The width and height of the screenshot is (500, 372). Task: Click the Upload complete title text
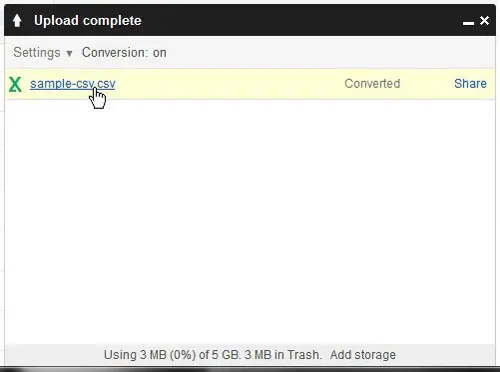88,21
